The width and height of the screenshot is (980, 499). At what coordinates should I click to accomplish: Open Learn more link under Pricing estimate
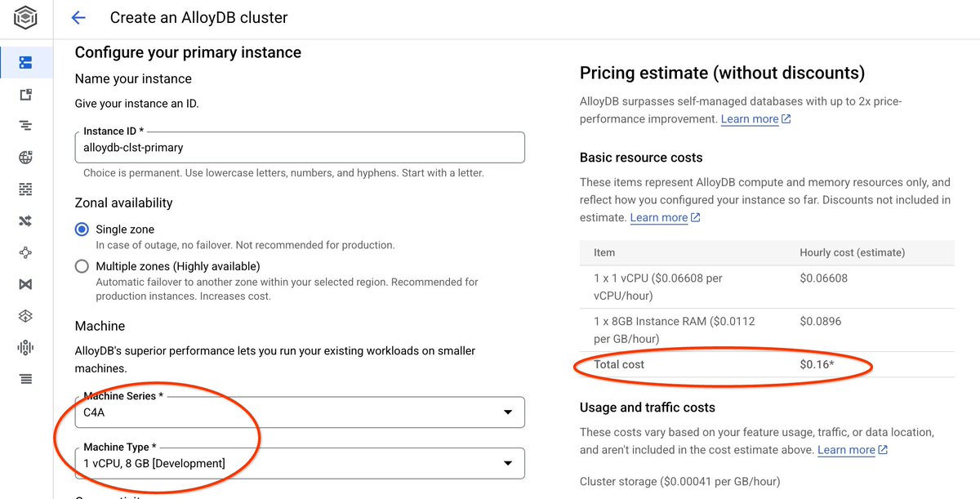(x=755, y=119)
